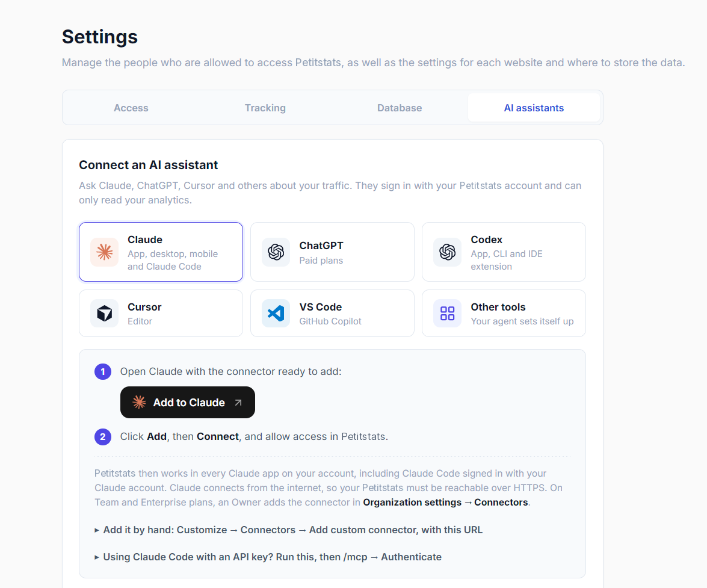Open the Database tab
This screenshot has width=707, height=588.
[400, 108]
